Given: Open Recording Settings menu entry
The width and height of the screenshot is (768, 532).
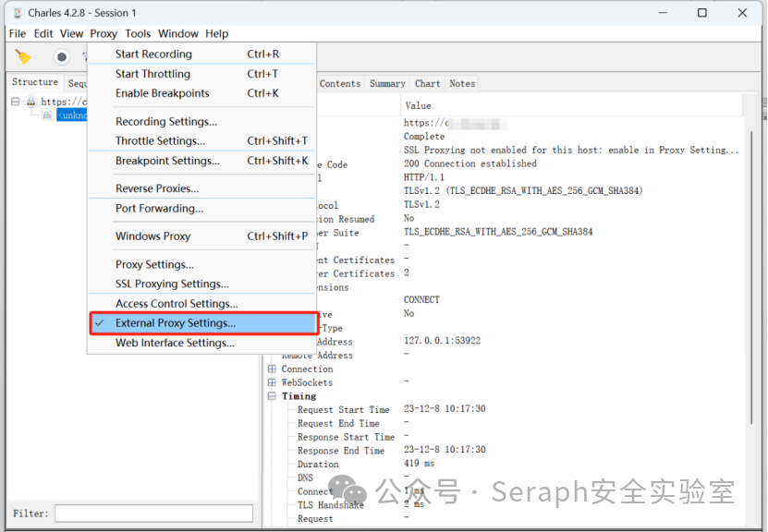Looking at the screenshot, I should pos(202,121).
